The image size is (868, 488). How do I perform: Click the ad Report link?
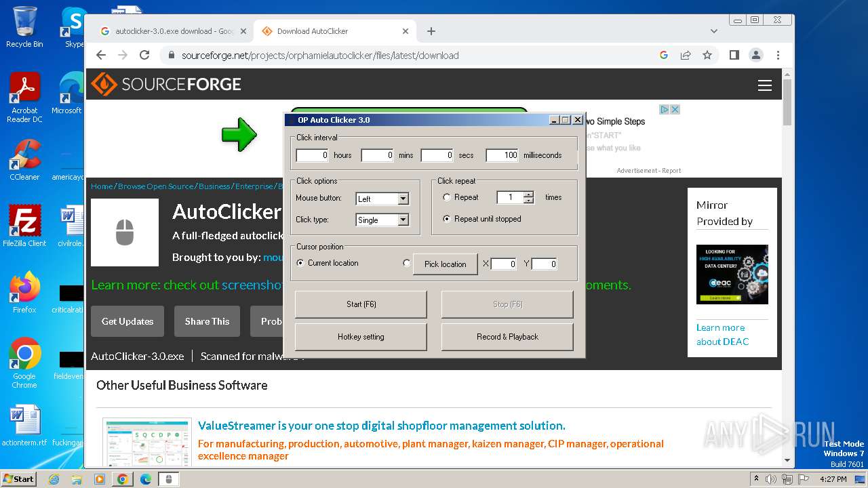click(x=672, y=171)
